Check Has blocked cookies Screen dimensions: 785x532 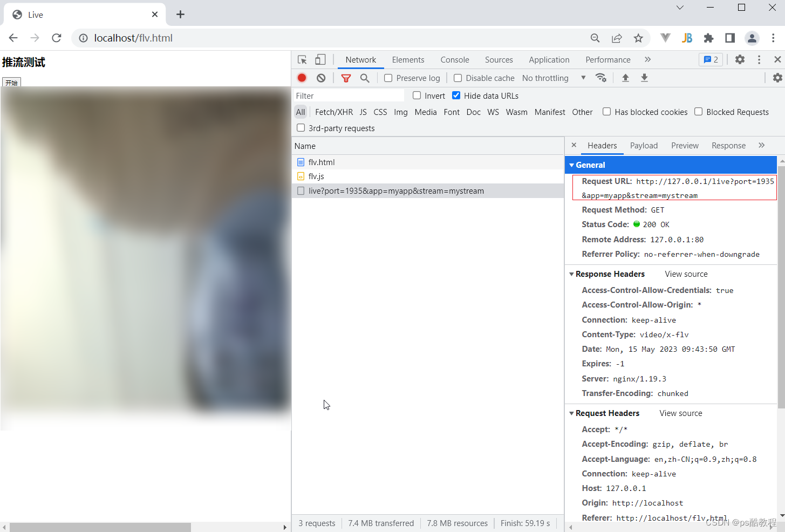point(606,112)
